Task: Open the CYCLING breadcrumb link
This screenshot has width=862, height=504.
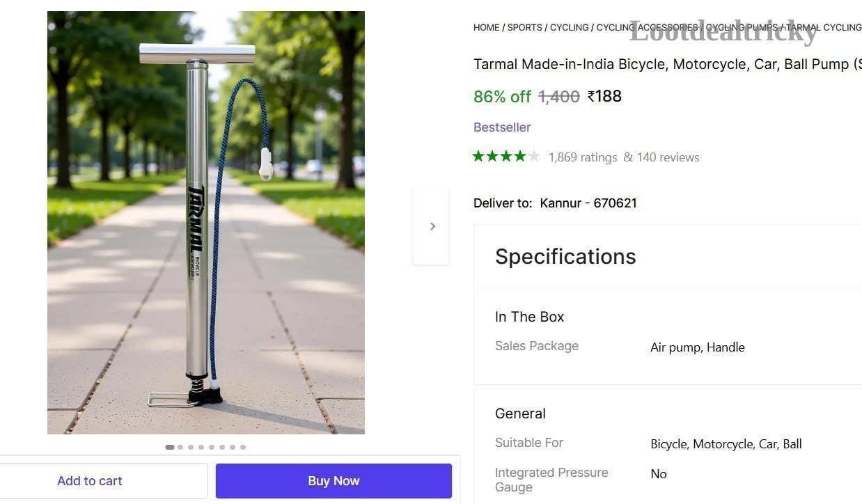Action: (569, 28)
